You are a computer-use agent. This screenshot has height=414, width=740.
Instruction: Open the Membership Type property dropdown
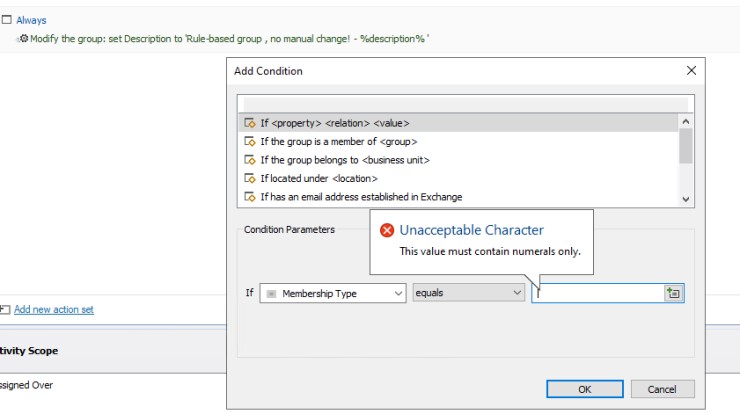tap(333, 293)
